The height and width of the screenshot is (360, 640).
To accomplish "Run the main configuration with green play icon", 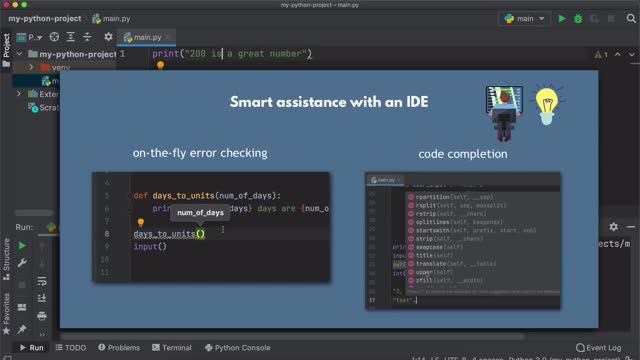I will click(x=562, y=19).
